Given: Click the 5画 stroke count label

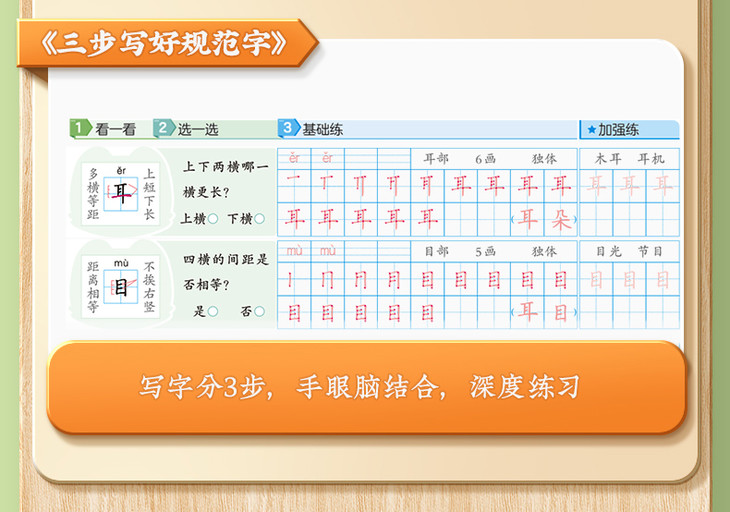Looking at the screenshot, I should point(486,252).
